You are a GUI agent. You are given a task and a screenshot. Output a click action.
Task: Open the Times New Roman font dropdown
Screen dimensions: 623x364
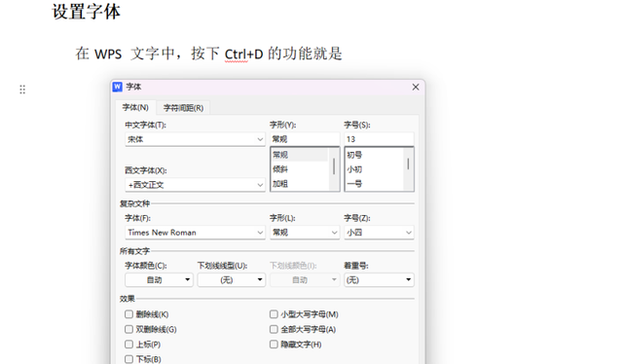point(195,233)
